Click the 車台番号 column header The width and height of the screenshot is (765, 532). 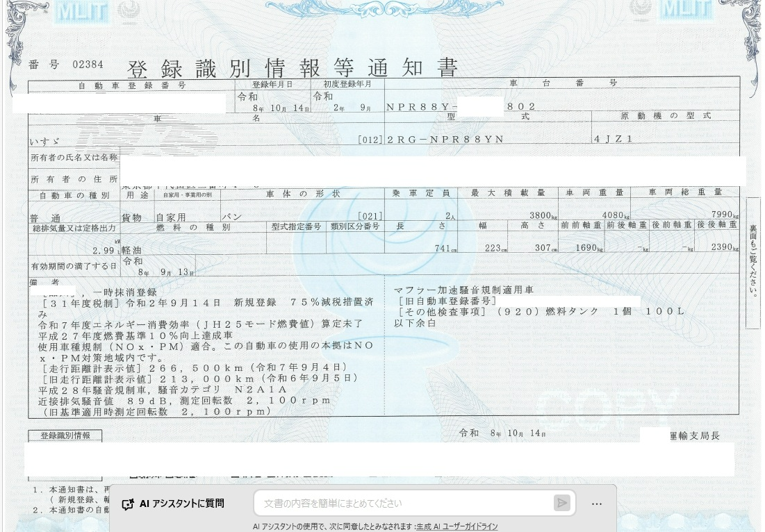click(563, 83)
